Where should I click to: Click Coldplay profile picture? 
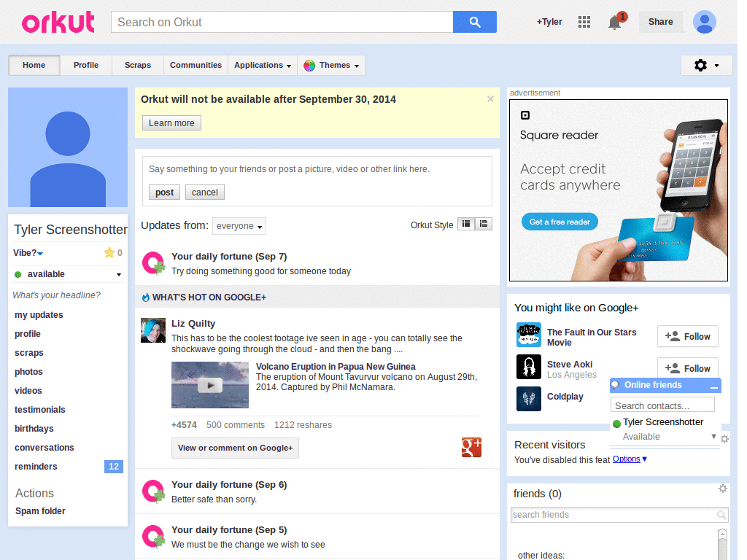[529, 399]
